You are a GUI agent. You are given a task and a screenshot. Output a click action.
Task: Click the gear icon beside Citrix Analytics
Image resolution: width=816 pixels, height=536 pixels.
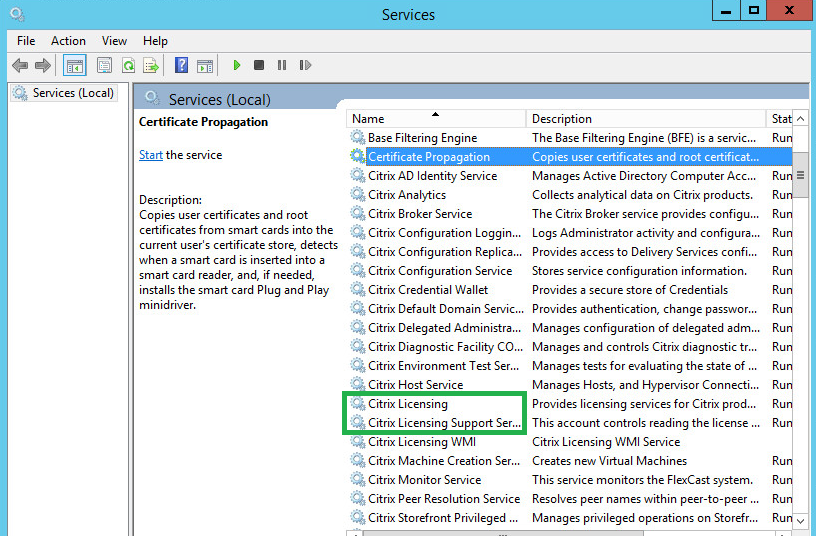click(358, 195)
